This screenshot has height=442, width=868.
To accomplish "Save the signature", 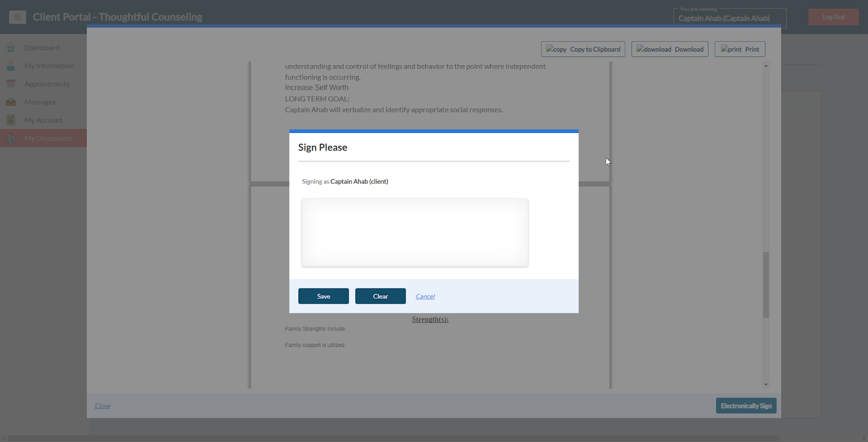I will pyautogui.click(x=323, y=296).
